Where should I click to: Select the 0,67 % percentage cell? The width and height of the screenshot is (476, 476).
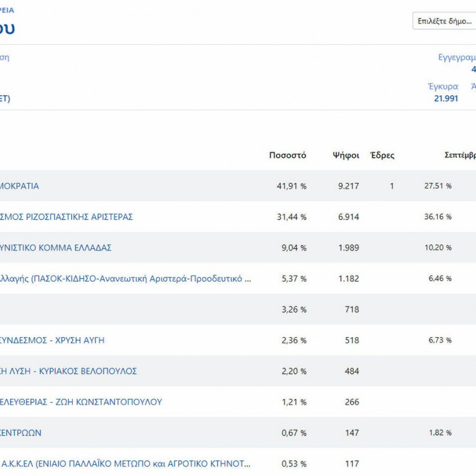(294, 433)
